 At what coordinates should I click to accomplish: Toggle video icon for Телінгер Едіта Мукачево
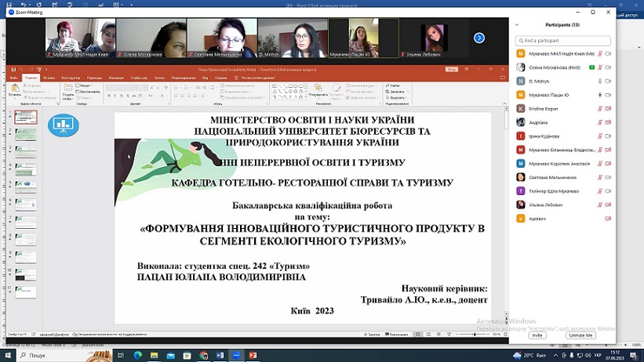(608, 191)
